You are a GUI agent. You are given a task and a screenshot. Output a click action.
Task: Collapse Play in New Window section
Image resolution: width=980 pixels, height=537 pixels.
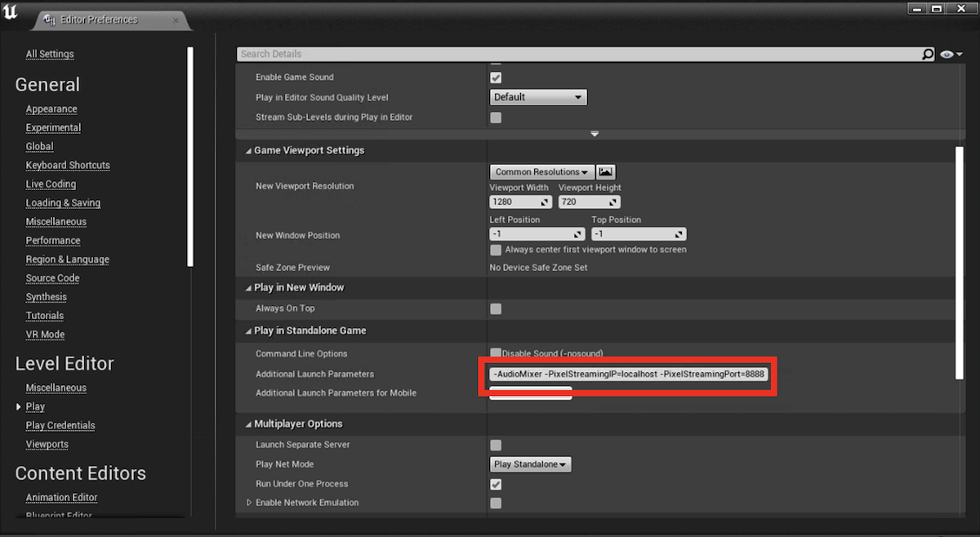click(x=248, y=288)
